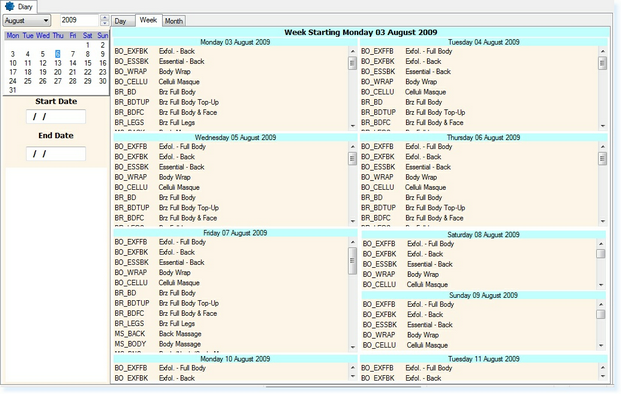This screenshot has height=394, width=621.
Task: Select BO_EXFFB Exfol. - Full Body on Tuesday 11
Action: [479, 368]
